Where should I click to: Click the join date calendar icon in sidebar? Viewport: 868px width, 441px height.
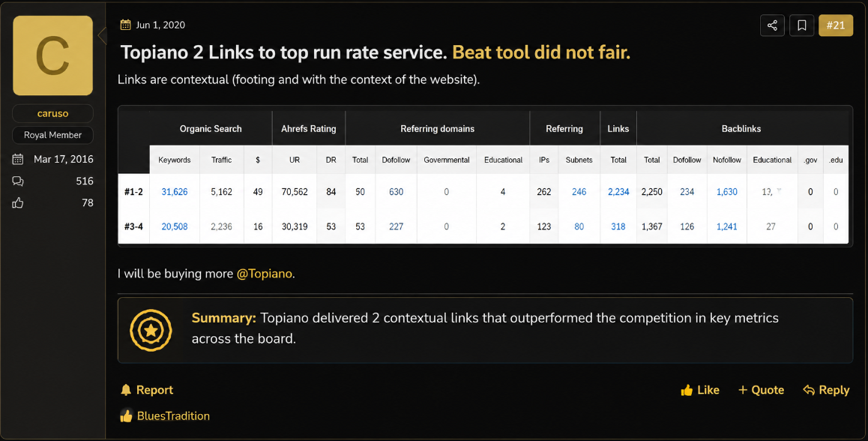[x=18, y=160]
